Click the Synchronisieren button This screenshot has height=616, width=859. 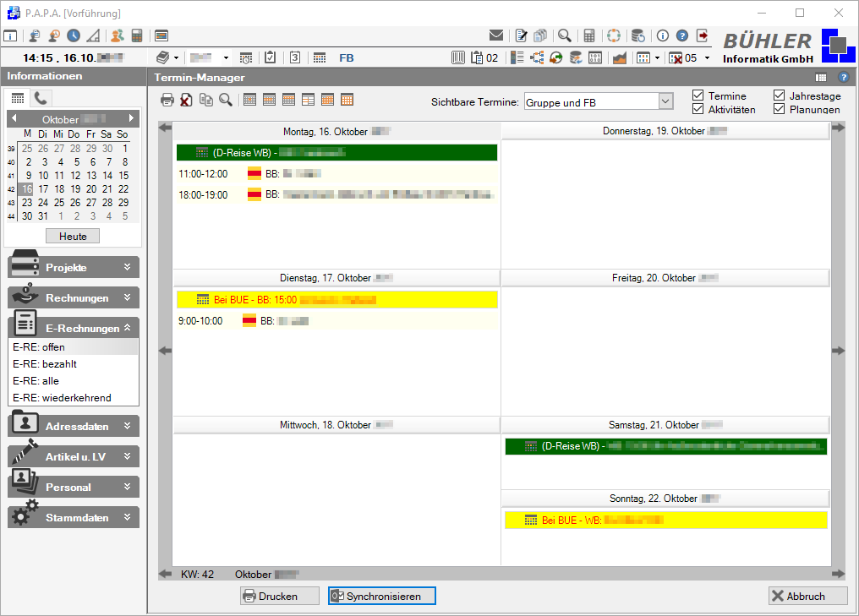pyautogui.click(x=382, y=596)
